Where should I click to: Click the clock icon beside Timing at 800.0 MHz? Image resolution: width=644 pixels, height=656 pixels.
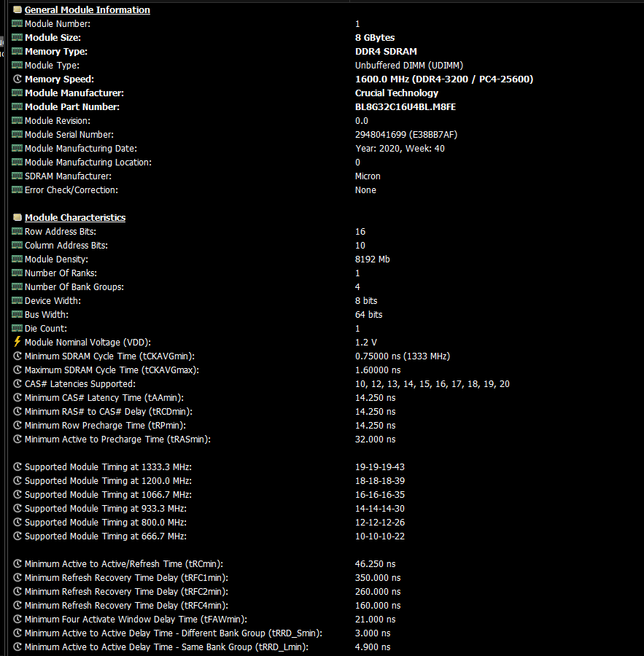point(18,522)
